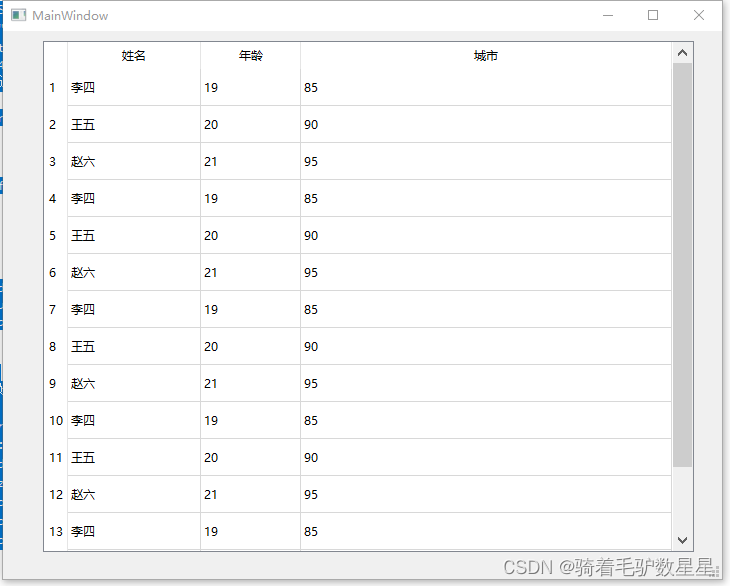
Task: Click 王五 cell in row 2
Action: click(134, 124)
